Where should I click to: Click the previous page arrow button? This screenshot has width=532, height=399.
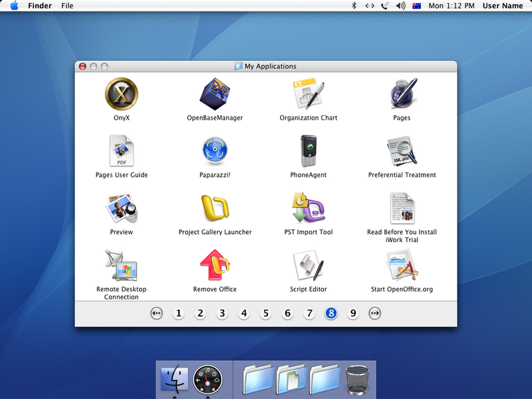click(x=156, y=313)
